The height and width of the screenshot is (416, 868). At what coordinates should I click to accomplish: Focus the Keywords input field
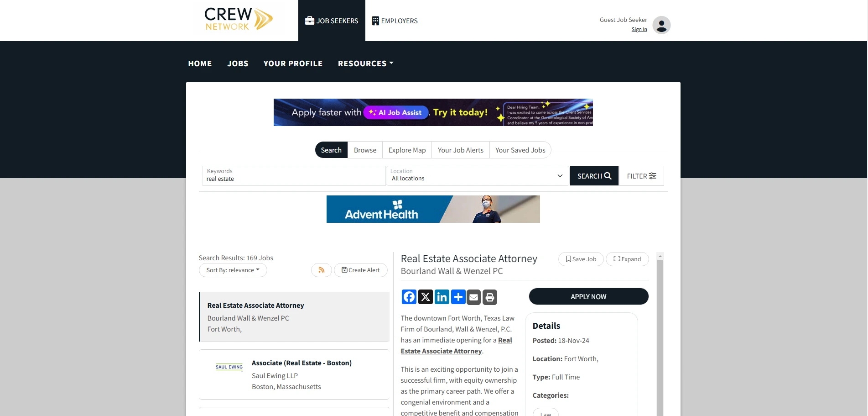294,176
